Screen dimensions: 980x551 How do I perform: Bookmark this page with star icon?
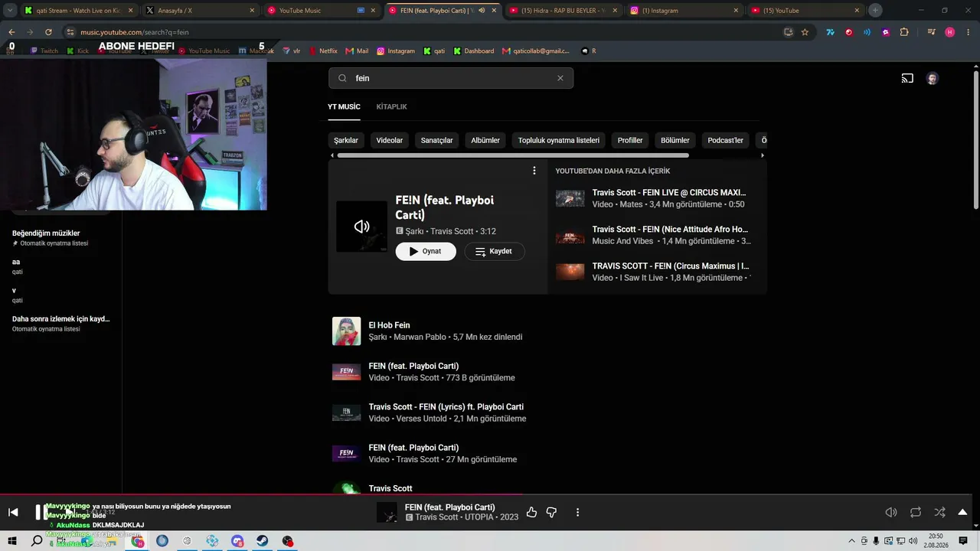click(x=805, y=32)
